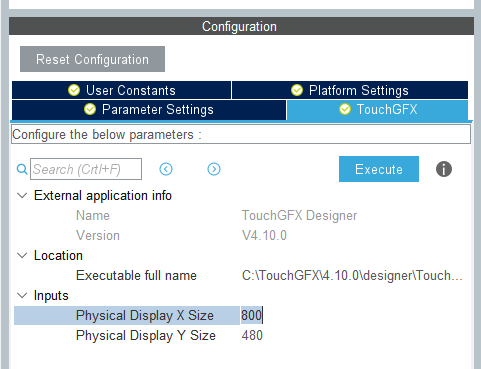Click the User Constants check icon
The image size is (481, 369).
[74, 90]
